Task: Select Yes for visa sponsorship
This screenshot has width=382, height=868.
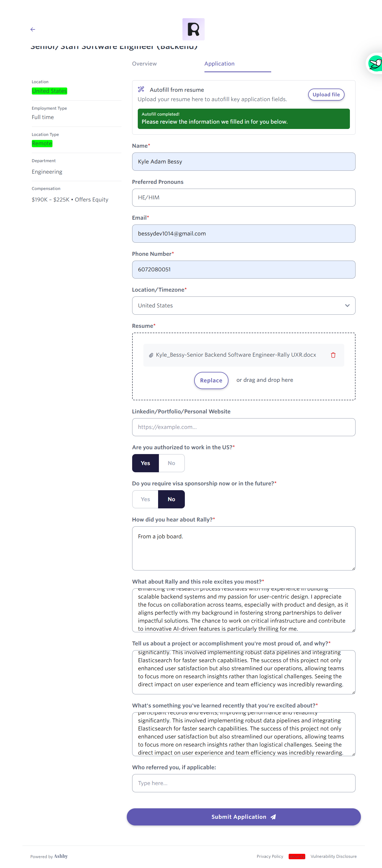Action: pyautogui.click(x=145, y=499)
